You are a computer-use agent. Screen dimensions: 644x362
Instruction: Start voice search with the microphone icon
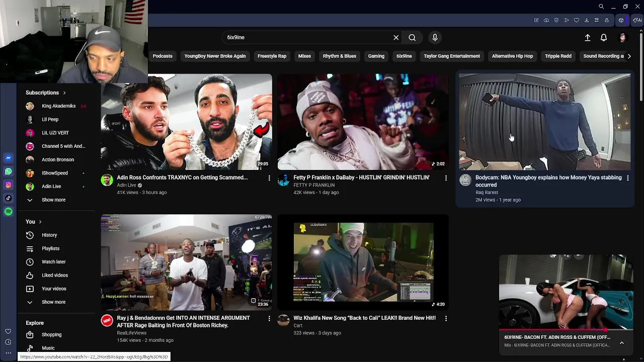[x=435, y=37]
